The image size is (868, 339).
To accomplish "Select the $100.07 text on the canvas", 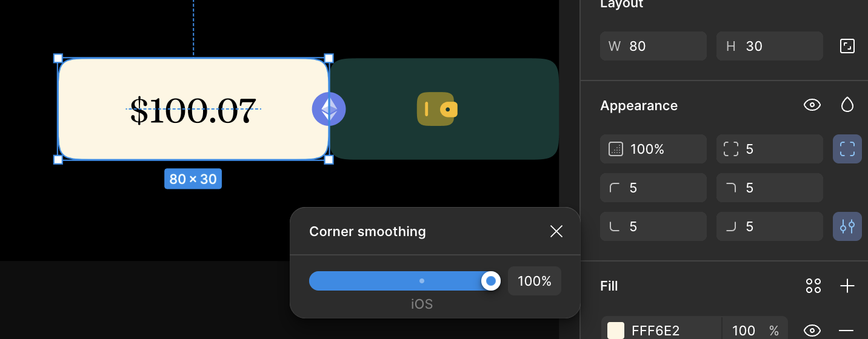I will 193,110.
